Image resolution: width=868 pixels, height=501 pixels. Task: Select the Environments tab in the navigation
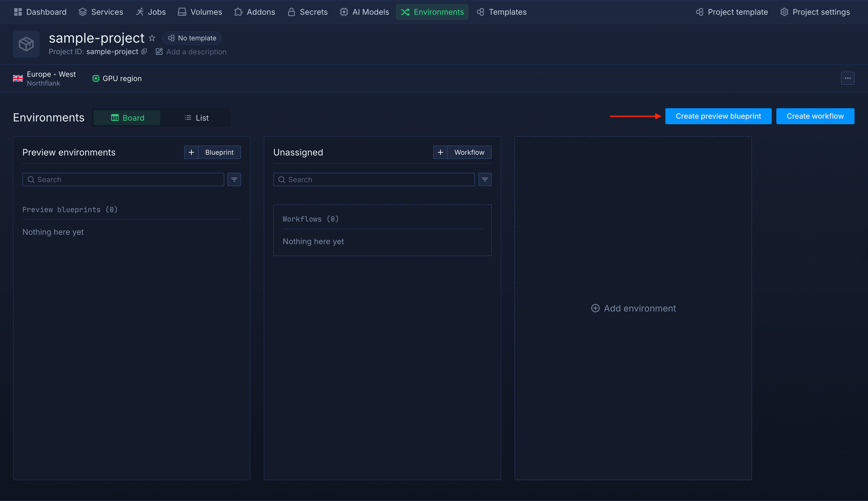tap(432, 12)
